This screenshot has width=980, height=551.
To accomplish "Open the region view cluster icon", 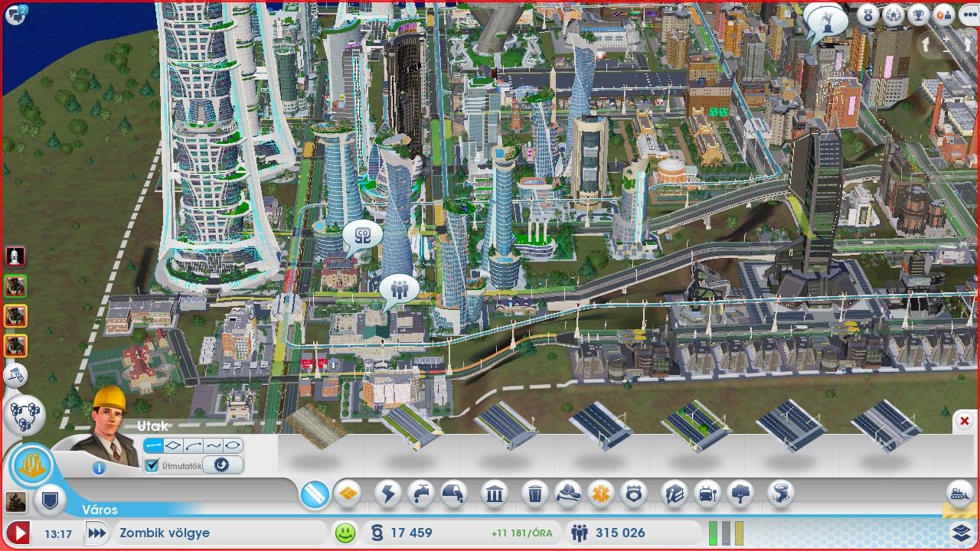I will click(24, 414).
